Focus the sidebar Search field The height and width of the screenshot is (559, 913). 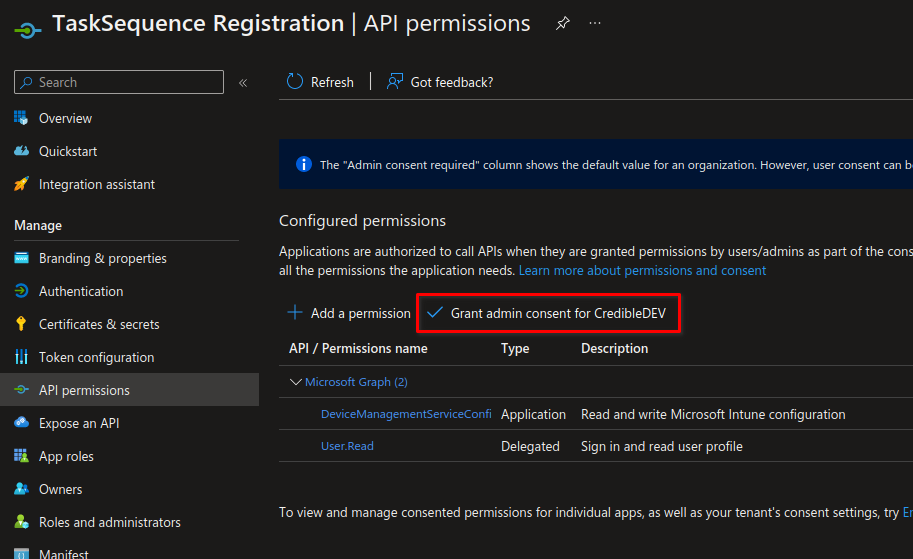[x=119, y=82]
